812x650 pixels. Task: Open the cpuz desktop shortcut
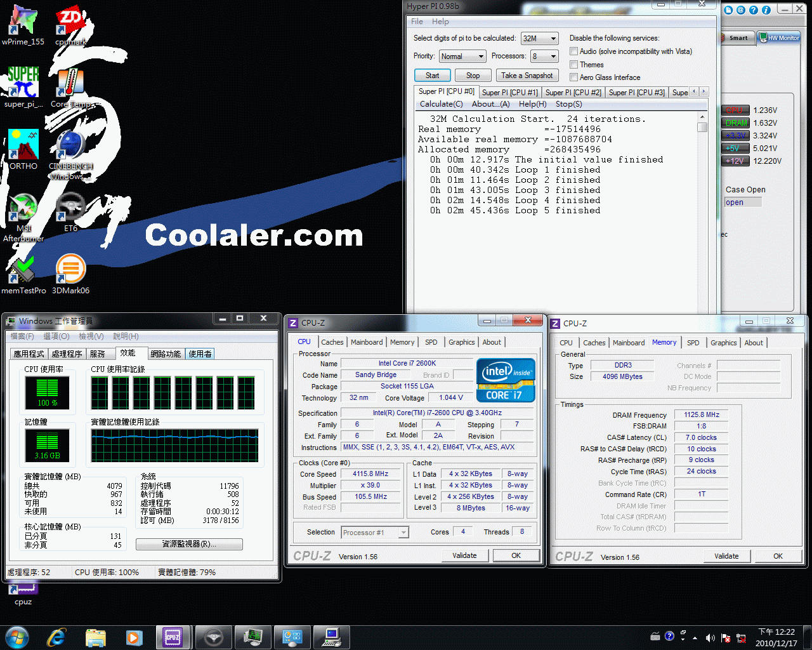click(x=23, y=594)
